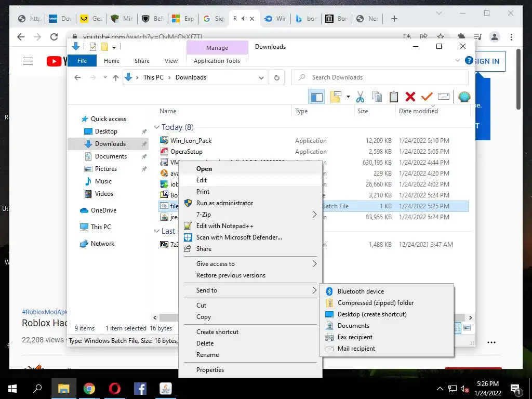
Task: Click the Copy toolbar icon
Action: click(377, 97)
